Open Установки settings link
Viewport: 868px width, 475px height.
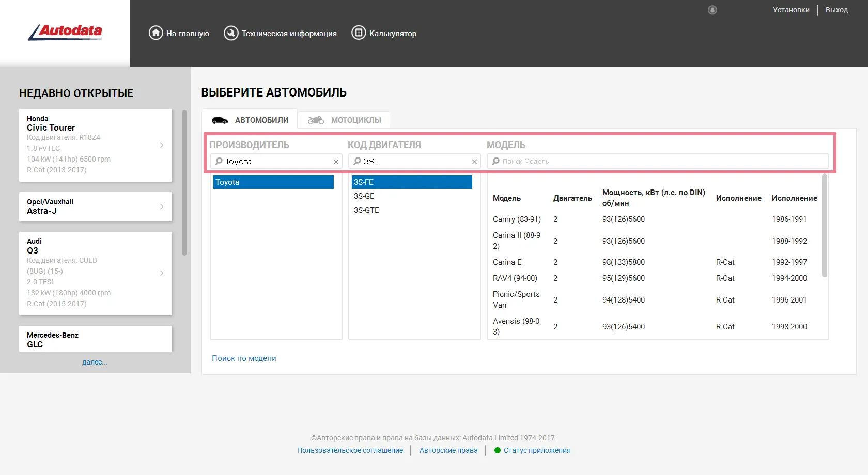pos(791,10)
